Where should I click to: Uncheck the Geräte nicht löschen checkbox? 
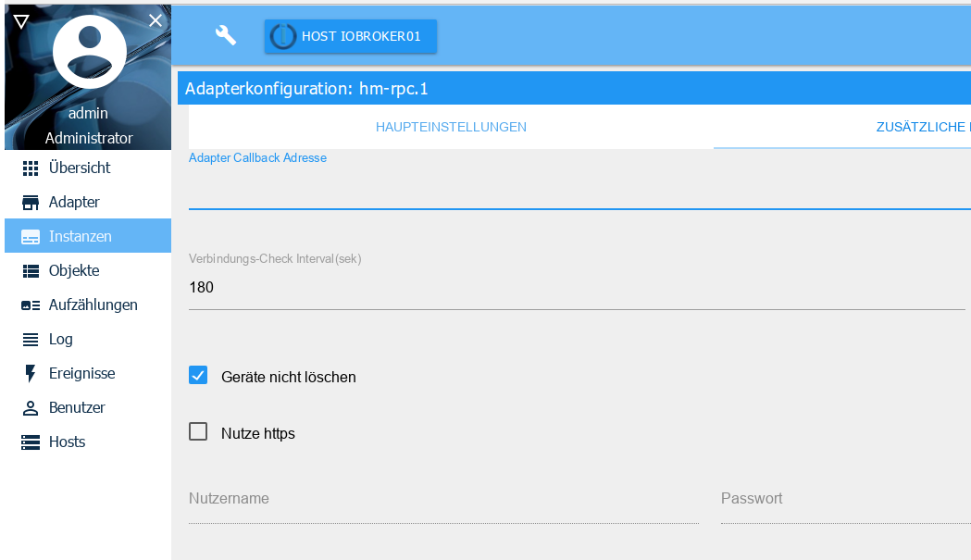click(x=198, y=376)
